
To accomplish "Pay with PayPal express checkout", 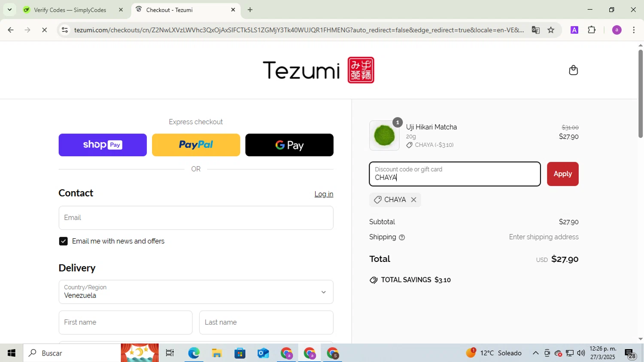I will pos(196,145).
